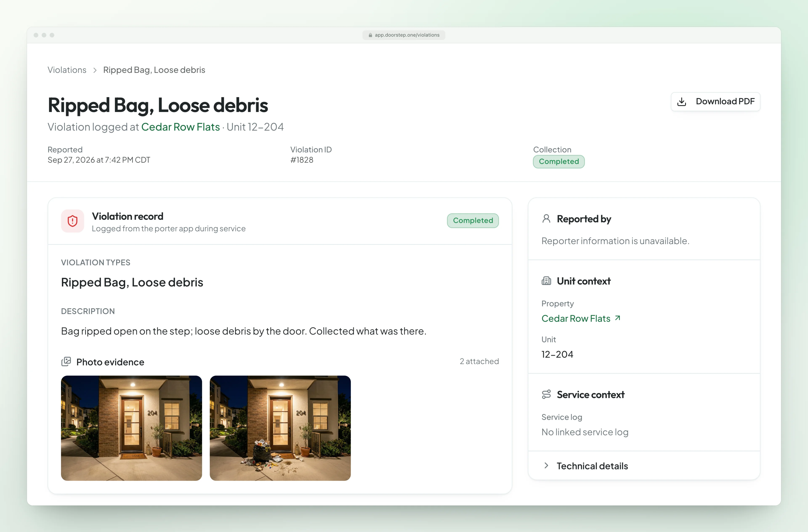Click the Download PDF button

coord(715,101)
